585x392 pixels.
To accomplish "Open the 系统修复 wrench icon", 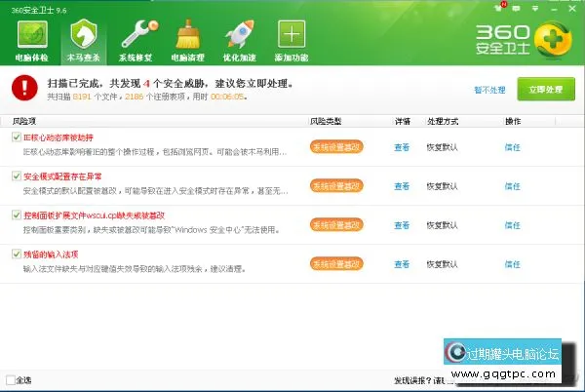I will pyautogui.click(x=136, y=41).
